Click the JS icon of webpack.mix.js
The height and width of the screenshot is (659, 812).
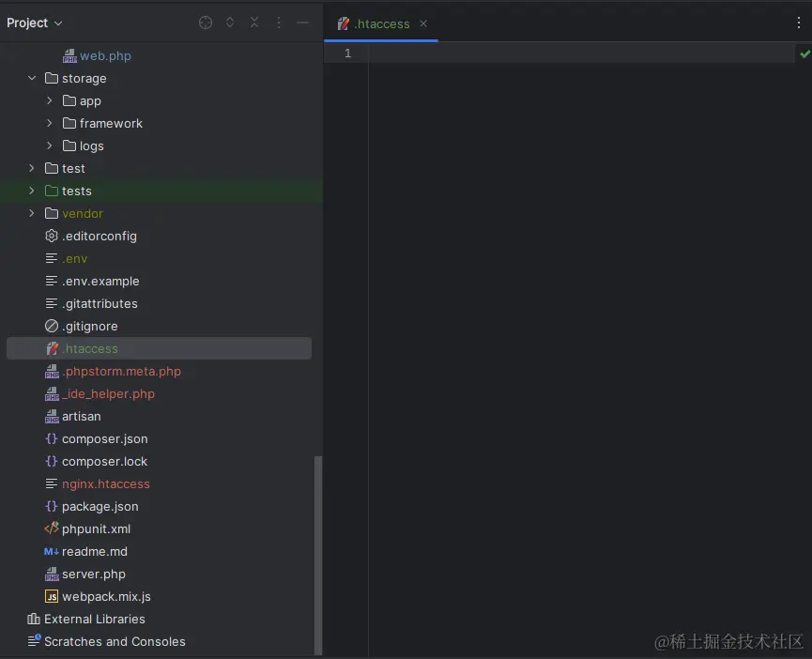point(52,596)
